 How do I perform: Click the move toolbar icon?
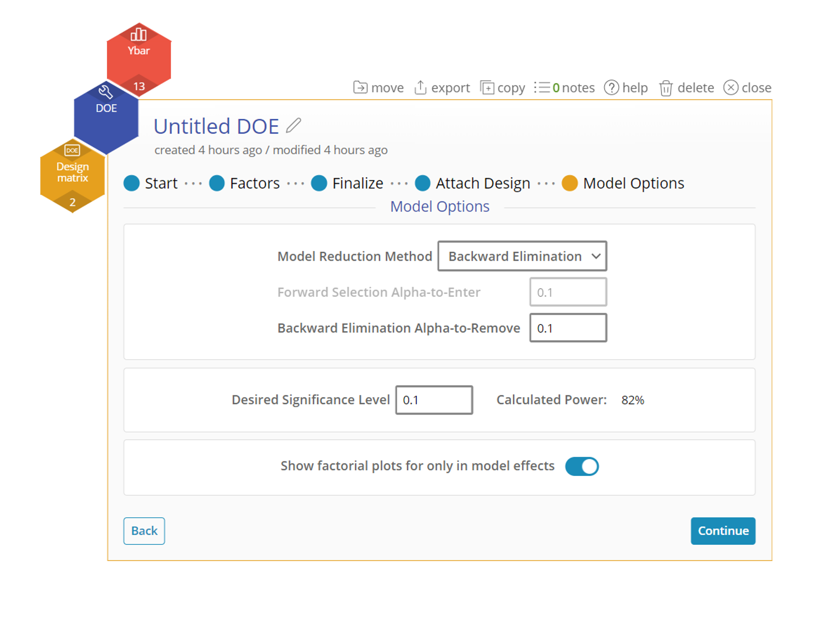360,88
